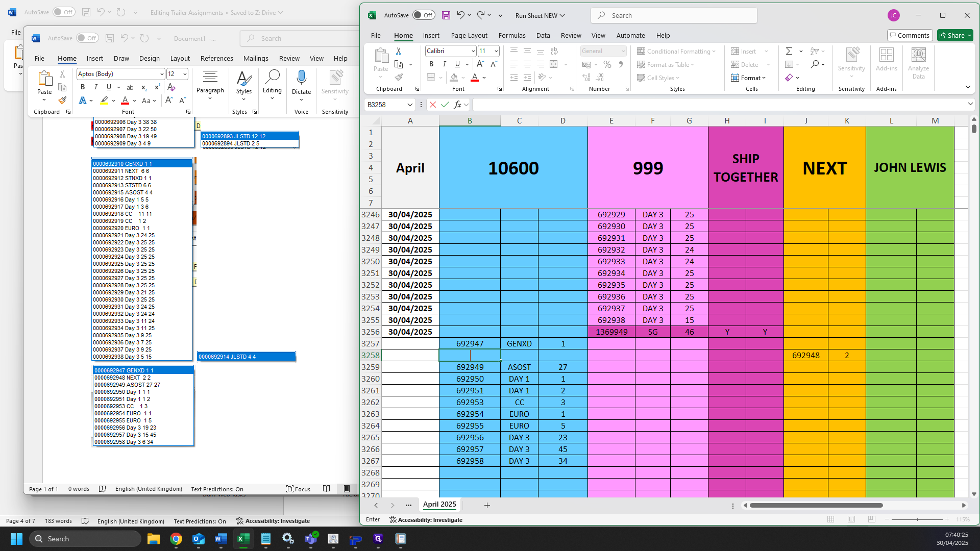Screen dimensions: 980x551
Task: Click Excel Analyze Data icon
Action: click(x=918, y=63)
